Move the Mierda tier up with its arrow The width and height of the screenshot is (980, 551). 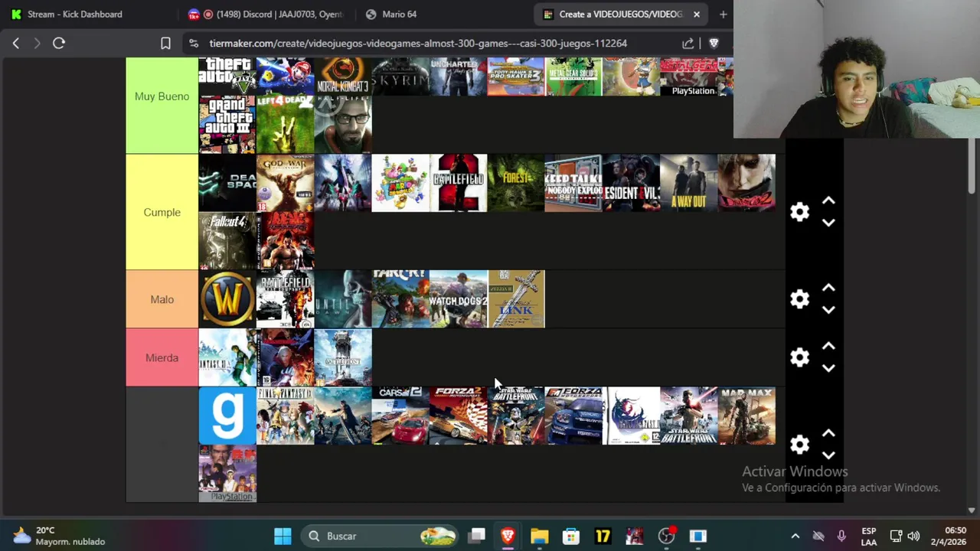click(828, 346)
